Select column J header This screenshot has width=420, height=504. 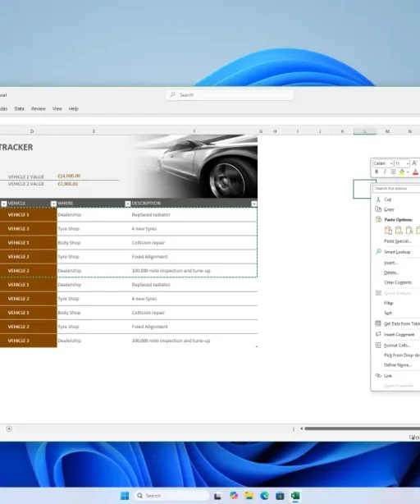(x=320, y=131)
